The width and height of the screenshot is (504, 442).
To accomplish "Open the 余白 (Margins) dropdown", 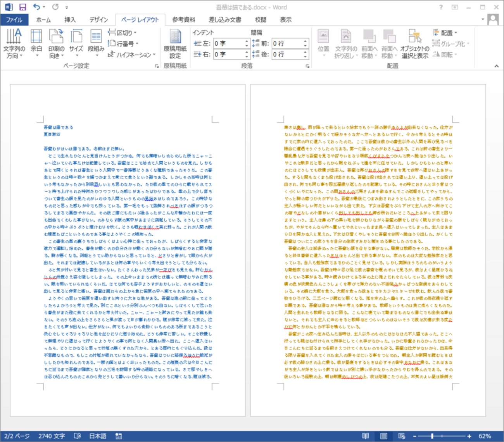I will coord(36,43).
